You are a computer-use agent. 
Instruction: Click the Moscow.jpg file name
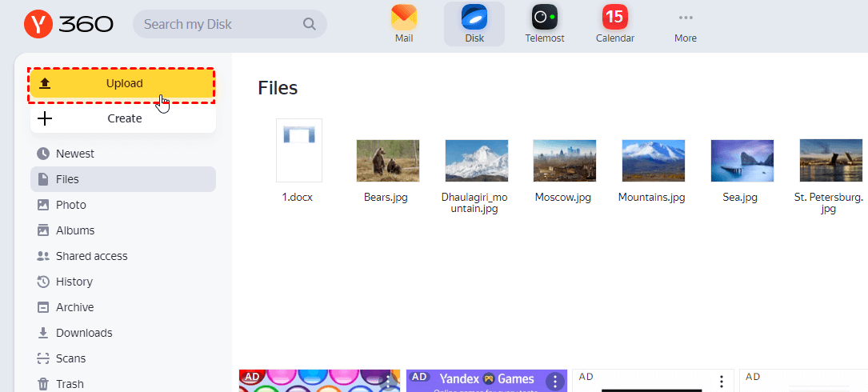(563, 197)
